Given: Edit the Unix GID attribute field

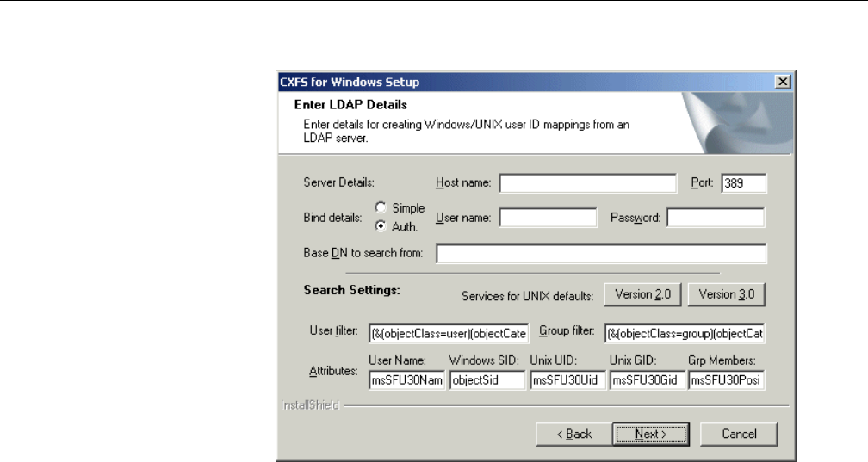Looking at the screenshot, I should 648,380.
